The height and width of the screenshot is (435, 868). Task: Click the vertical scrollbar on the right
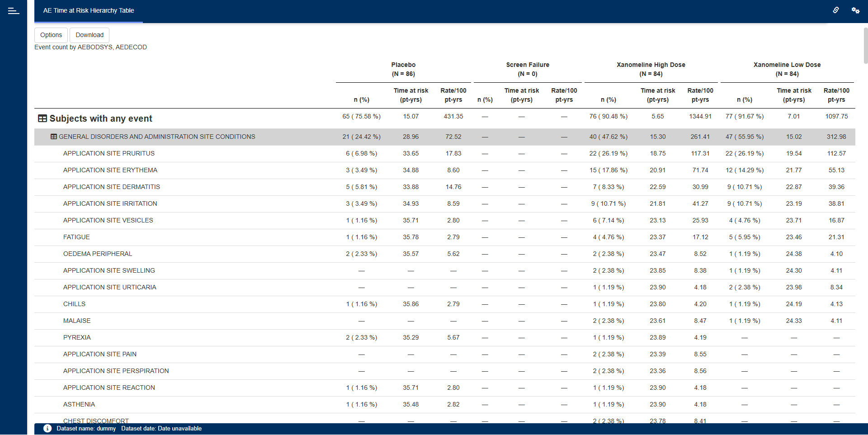click(865, 45)
